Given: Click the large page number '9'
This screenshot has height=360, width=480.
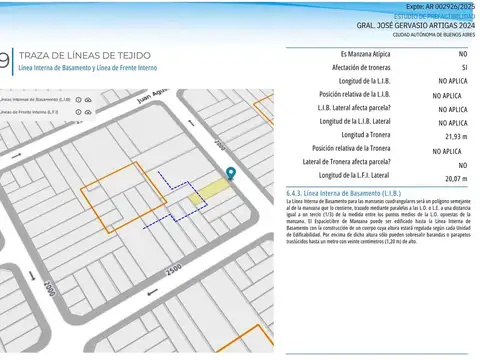Looking at the screenshot, I should (4, 60).
